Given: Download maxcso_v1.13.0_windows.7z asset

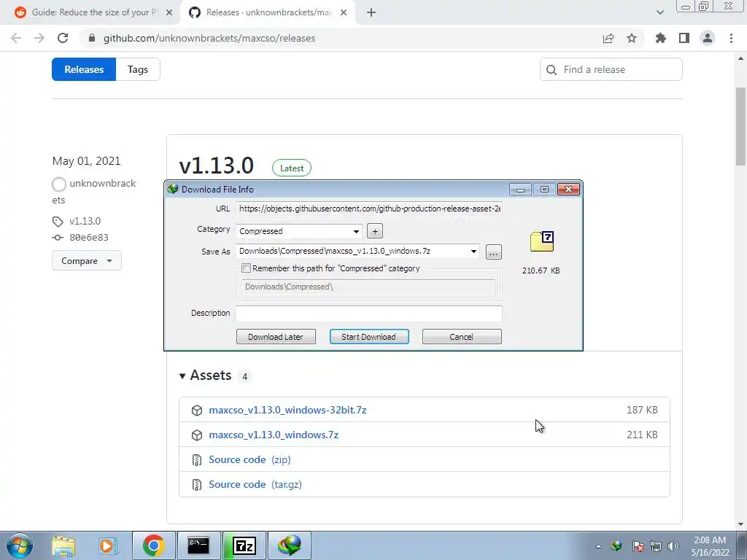Looking at the screenshot, I should point(274,435).
